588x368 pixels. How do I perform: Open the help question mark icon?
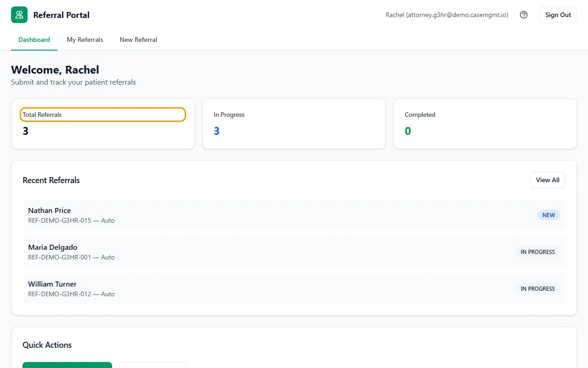click(x=524, y=15)
